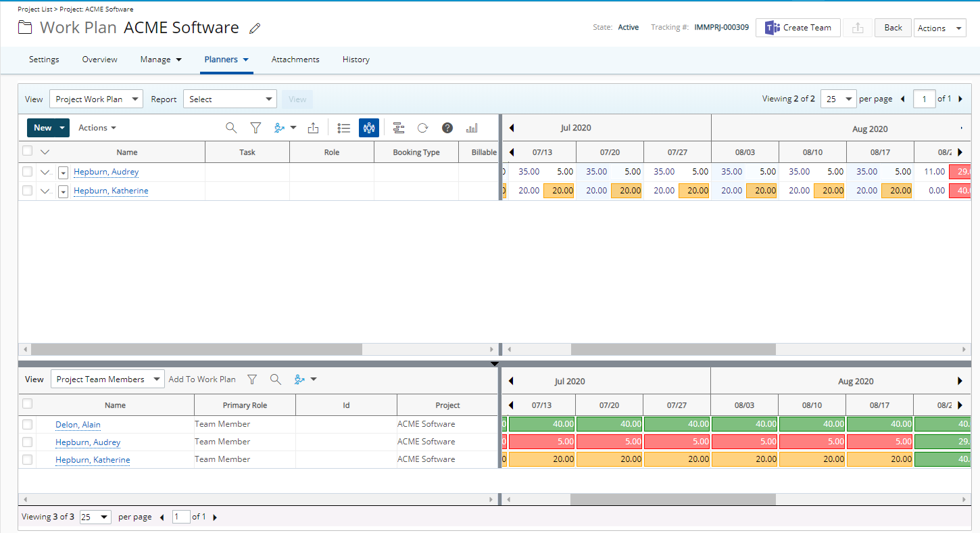The height and width of the screenshot is (533, 980).
Task: Move the upper week row forward past 08/17
Action: pyautogui.click(x=960, y=152)
